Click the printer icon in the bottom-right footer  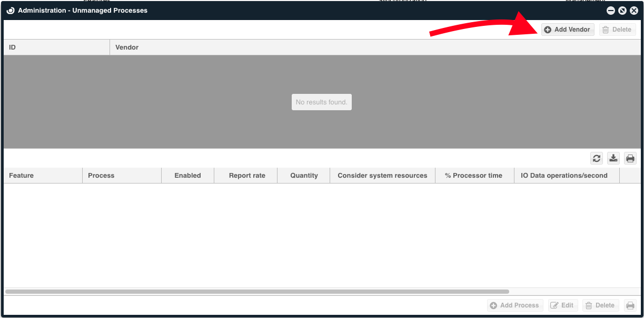pyautogui.click(x=630, y=305)
